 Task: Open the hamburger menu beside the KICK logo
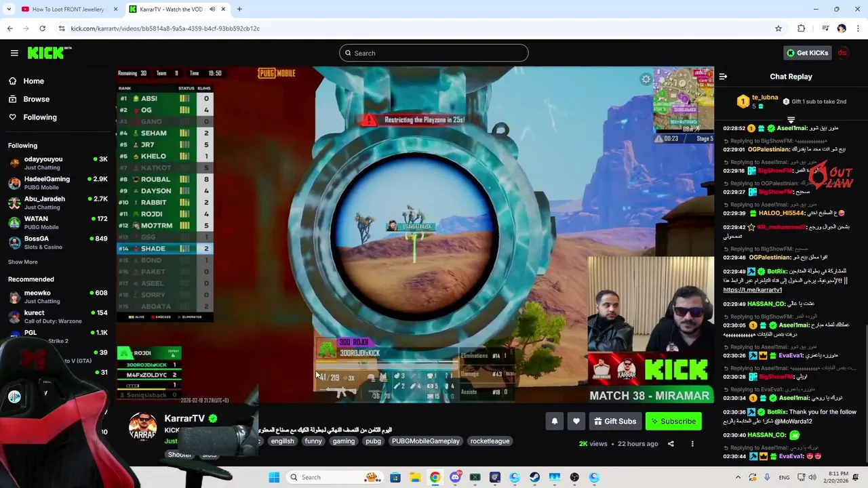point(14,53)
